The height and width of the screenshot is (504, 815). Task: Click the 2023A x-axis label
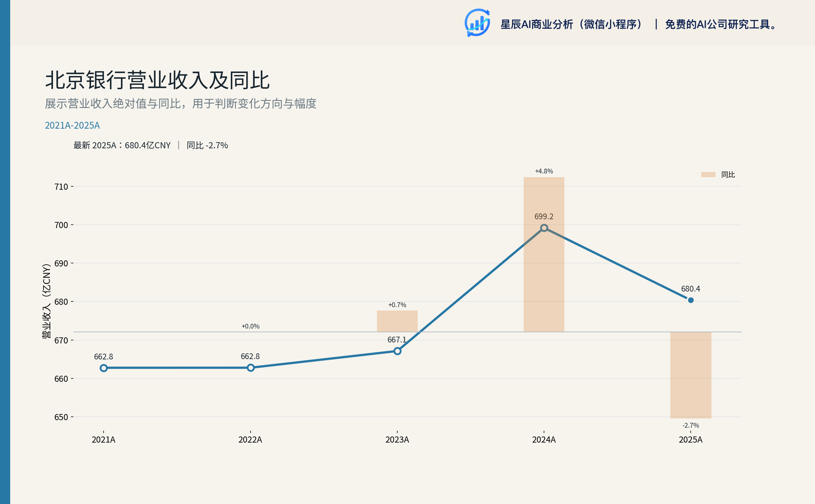(x=397, y=440)
